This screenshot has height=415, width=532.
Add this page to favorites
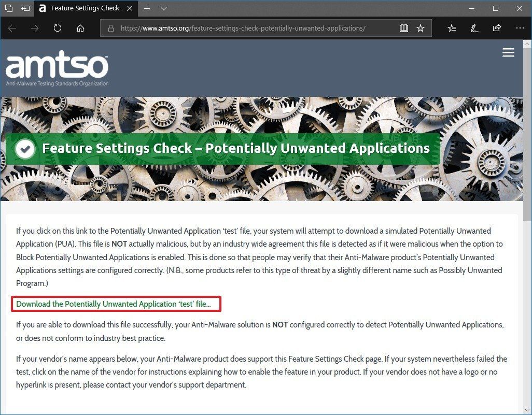[x=421, y=28]
